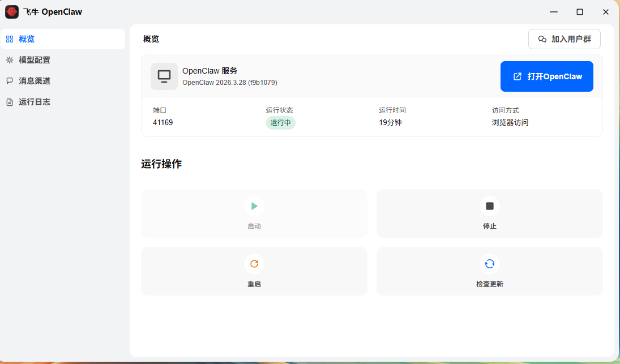
Task: Go to 模型配置 model settings
Action: point(63,60)
